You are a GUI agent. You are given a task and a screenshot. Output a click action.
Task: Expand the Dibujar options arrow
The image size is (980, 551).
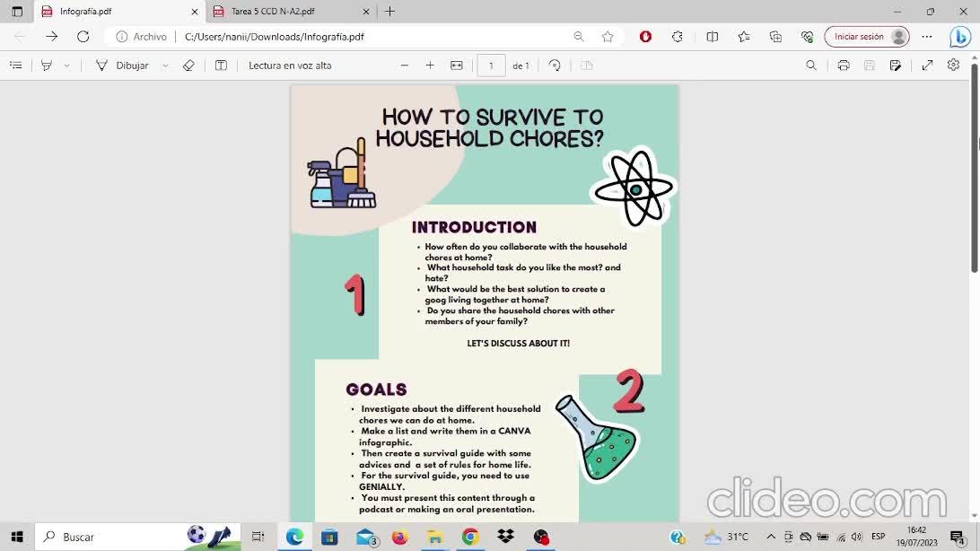click(x=165, y=66)
